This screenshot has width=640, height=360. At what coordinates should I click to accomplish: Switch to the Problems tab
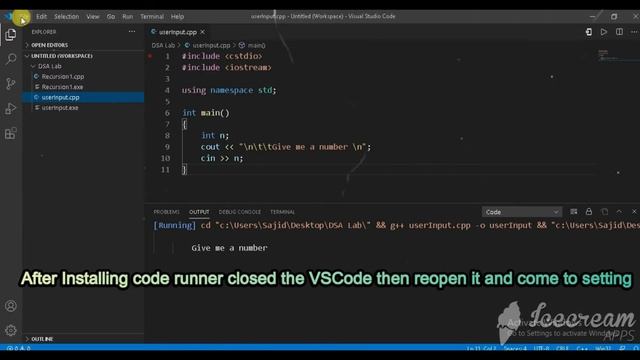166,212
